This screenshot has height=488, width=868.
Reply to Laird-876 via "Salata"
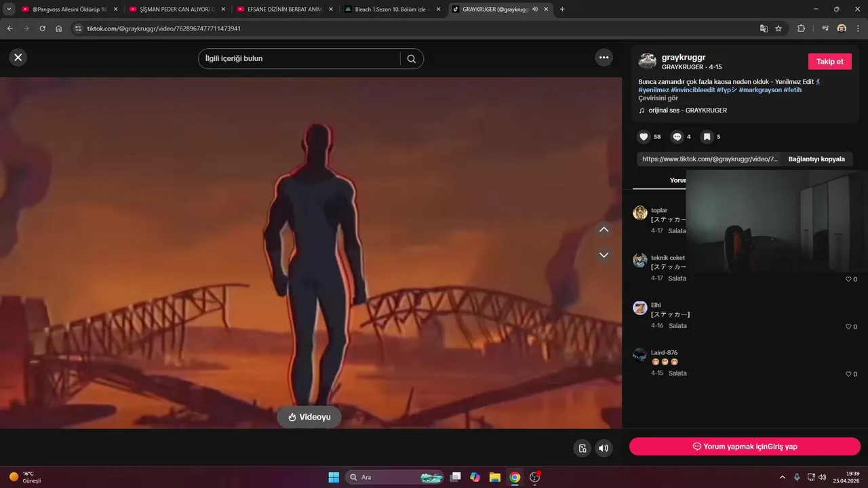677,373
